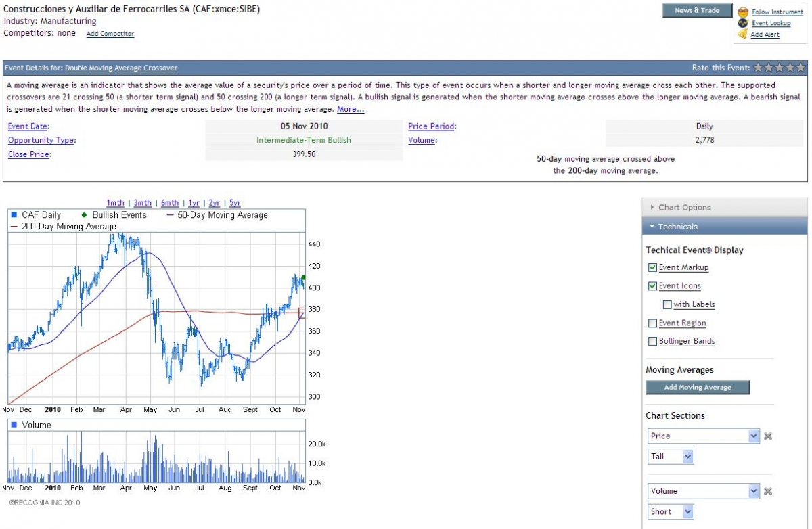Viewport: 812px width, 529px height.
Task: Switch chart range to 5yr
Action: pos(235,203)
